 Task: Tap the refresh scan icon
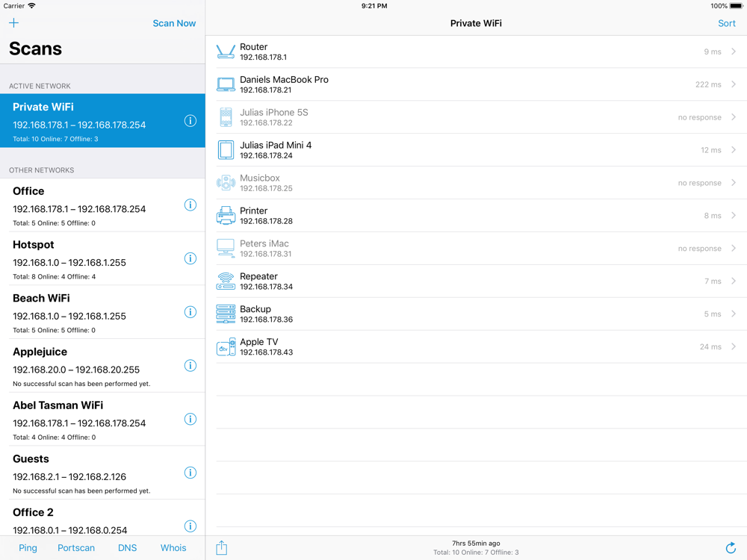coord(731,548)
